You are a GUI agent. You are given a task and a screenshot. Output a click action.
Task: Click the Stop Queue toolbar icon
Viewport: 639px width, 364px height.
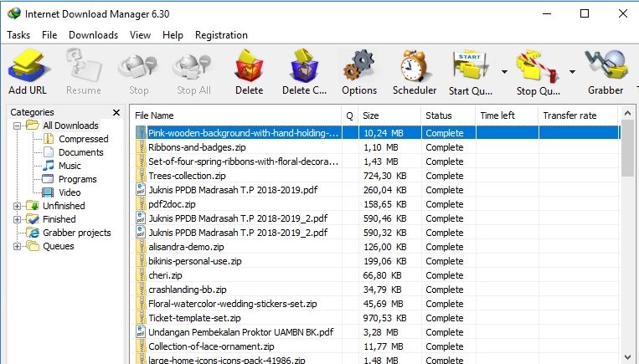click(537, 67)
